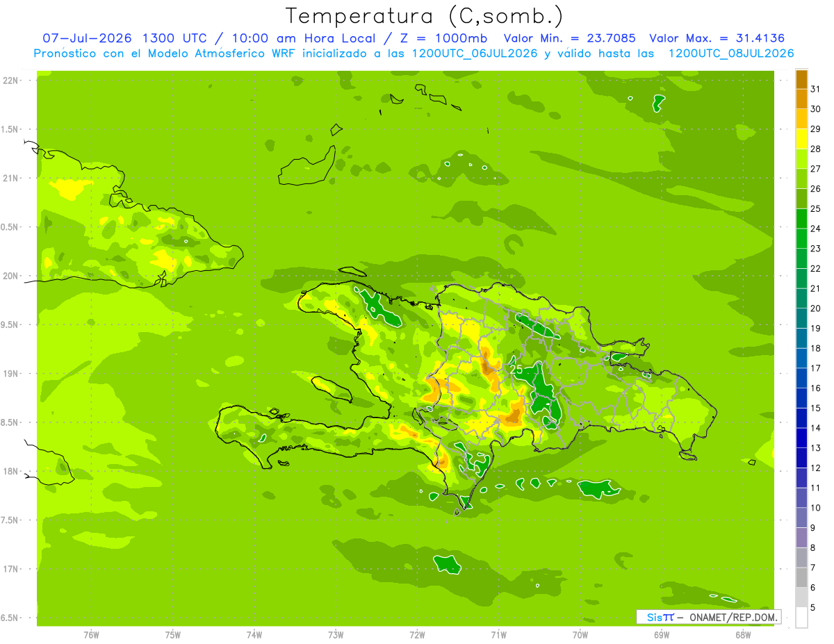This screenshot has height=644, width=834.
Task: Click the "71W" longitude label
Action: click(x=498, y=635)
